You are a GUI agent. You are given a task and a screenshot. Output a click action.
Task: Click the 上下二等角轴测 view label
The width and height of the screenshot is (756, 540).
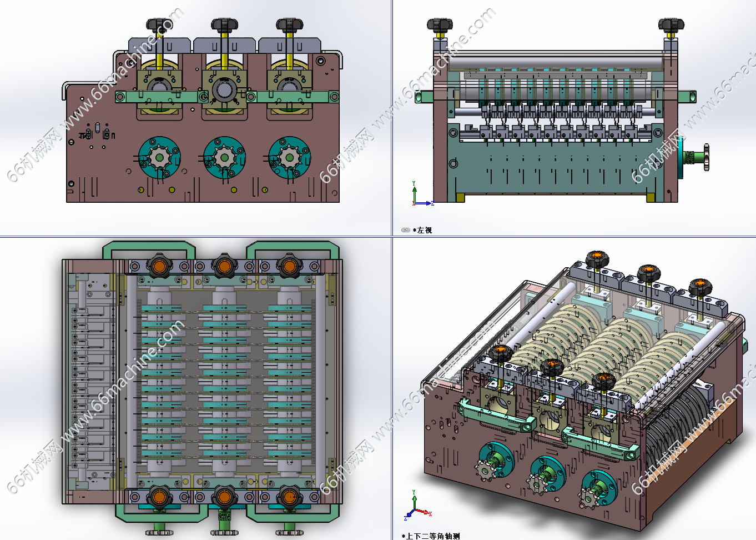(x=433, y=536)
